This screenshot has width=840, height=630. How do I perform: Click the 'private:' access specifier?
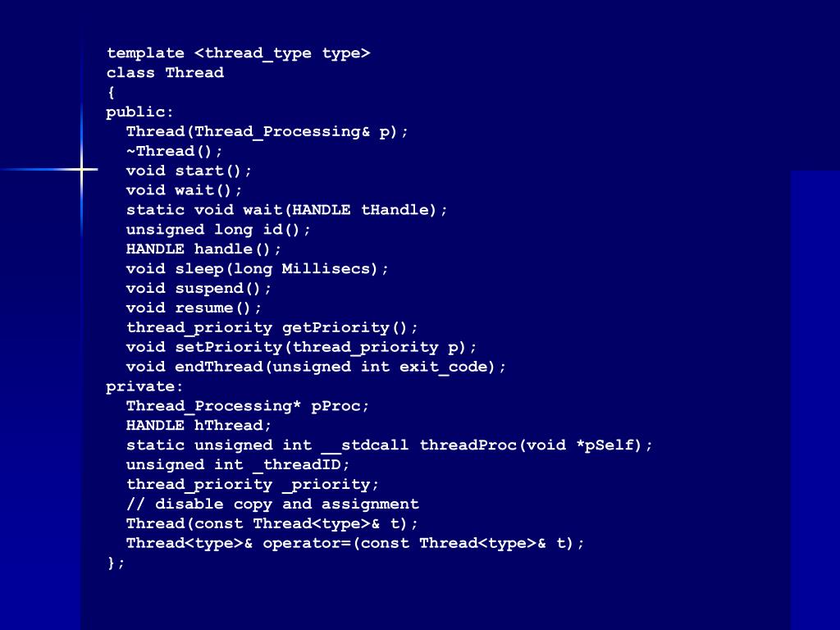144,387
